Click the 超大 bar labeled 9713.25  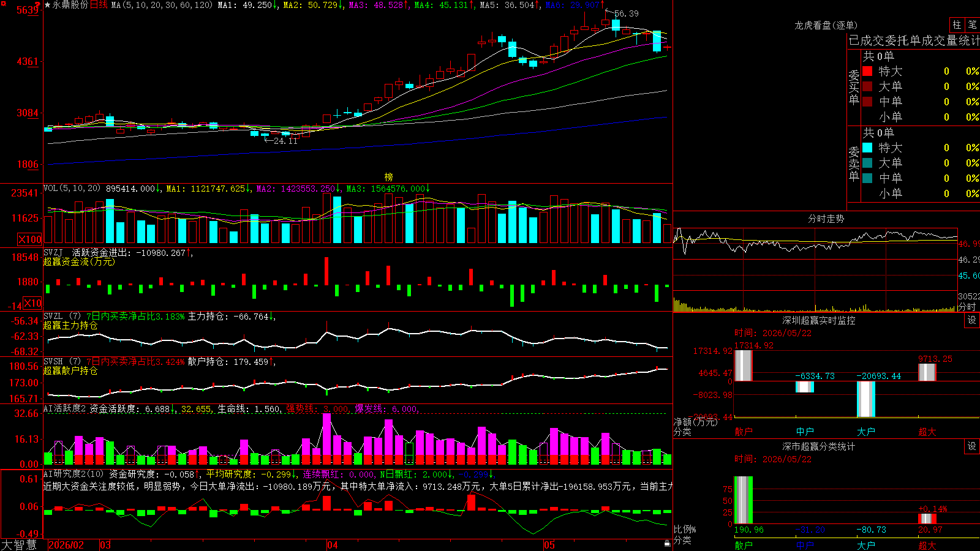point(927,372)
